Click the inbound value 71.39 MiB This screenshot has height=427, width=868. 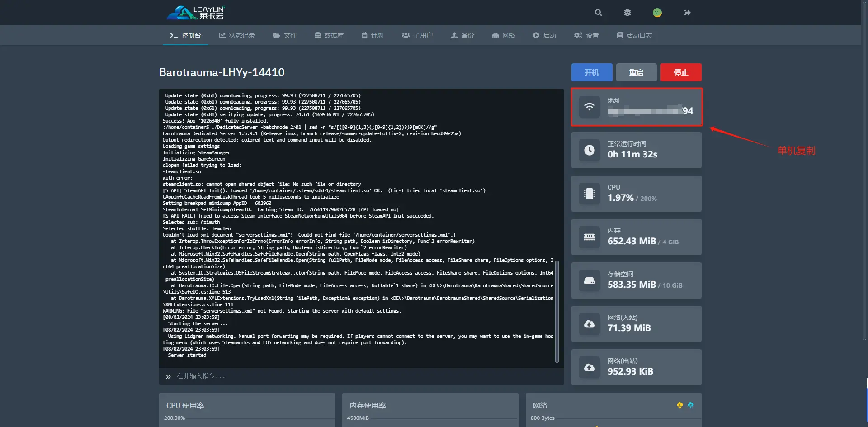coord(629,328)
